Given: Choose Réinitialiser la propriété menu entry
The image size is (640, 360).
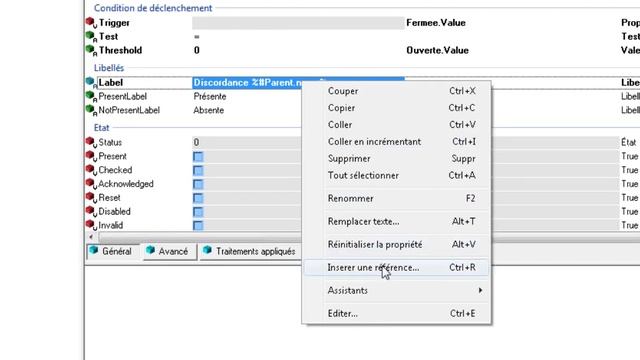Looking at the screenshot, I should (396, 244).
